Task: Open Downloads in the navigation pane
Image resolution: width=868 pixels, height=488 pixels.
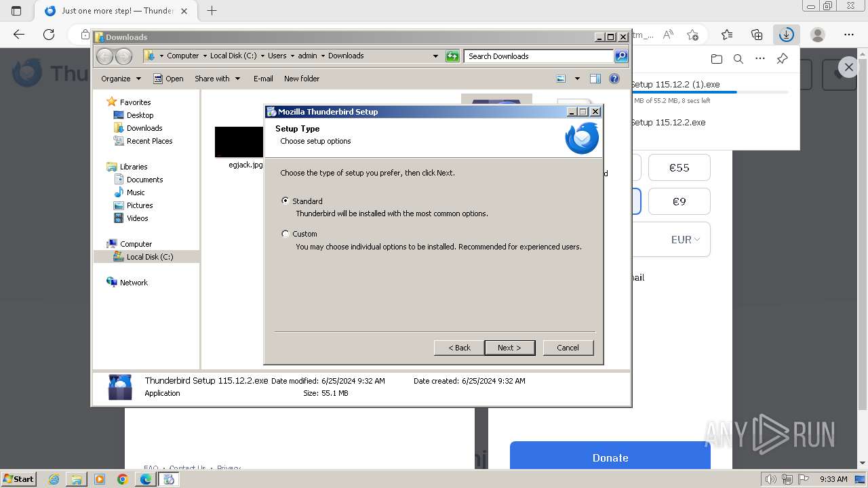Action: pyautogui.click(x=144, y=128)
